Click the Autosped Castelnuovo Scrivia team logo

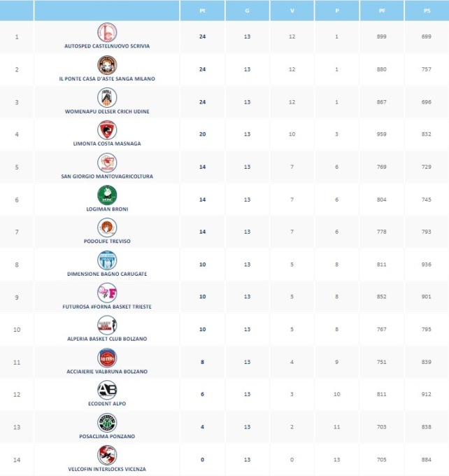[x=107, y=32]
